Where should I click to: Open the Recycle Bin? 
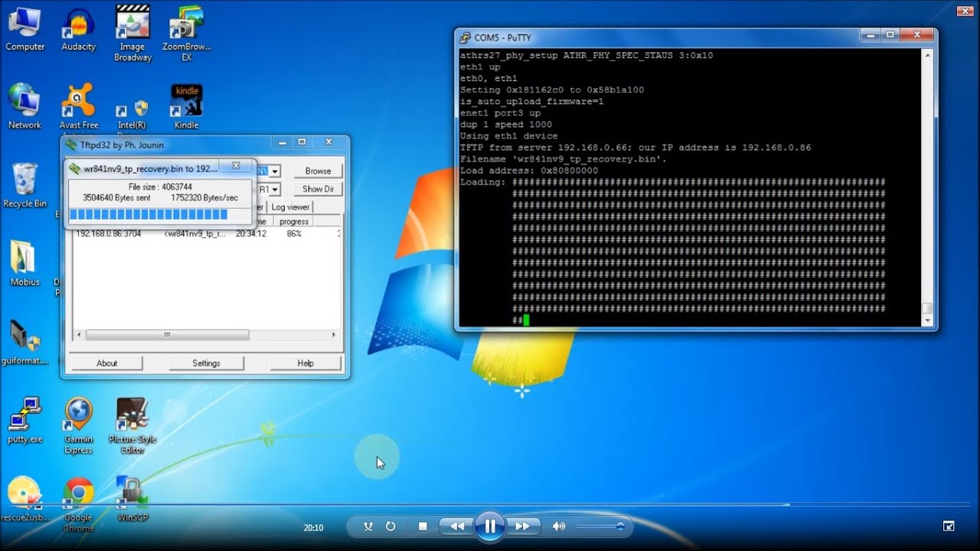point(24,184)
